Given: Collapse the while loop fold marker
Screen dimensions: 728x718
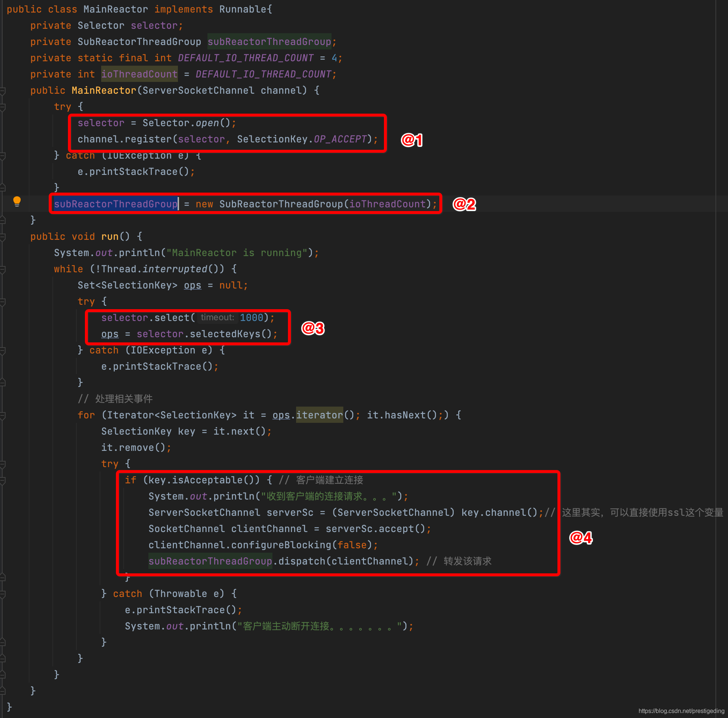Looking at the screenshot, I should [3, 269].
